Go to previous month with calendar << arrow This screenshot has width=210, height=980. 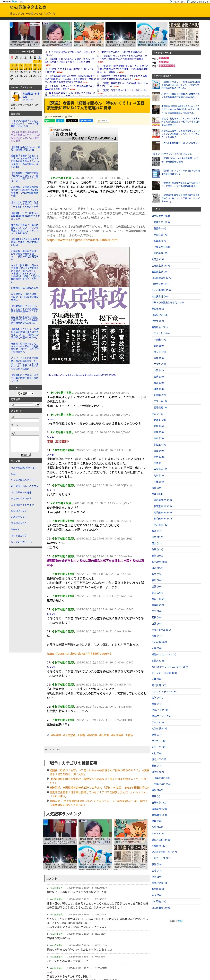[17, 51]
